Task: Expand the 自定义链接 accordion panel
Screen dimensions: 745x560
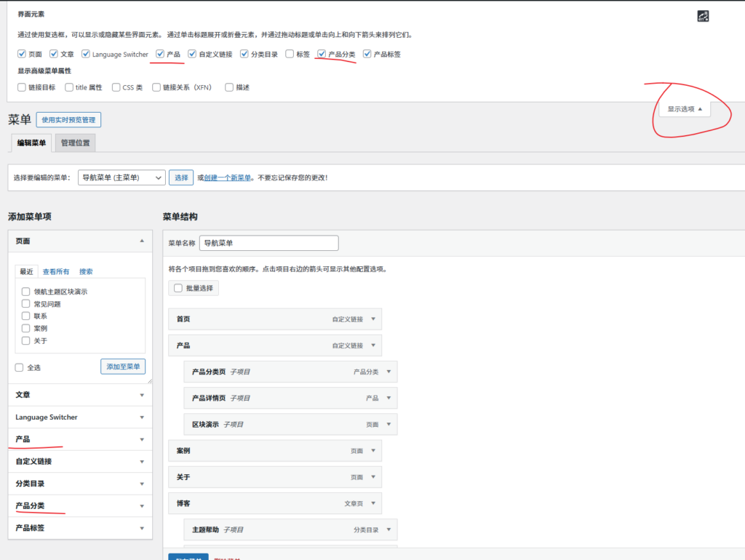Action: pyautogui.click(x=80, y=461)
